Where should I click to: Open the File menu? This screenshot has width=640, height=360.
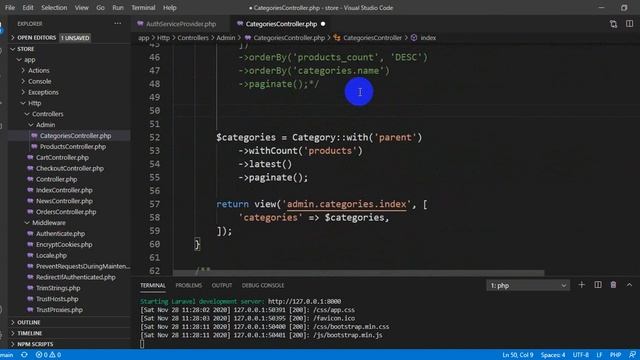coord(10,8)
